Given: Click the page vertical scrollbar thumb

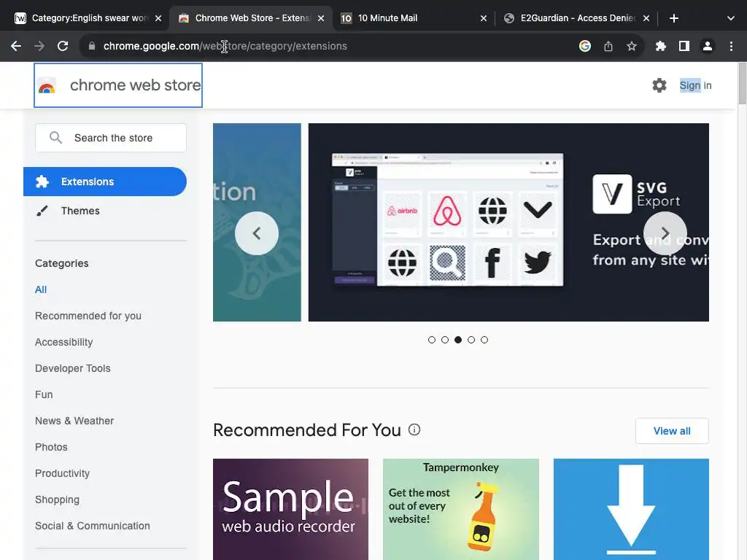Looking at the screenshot, I should [742, 83].
